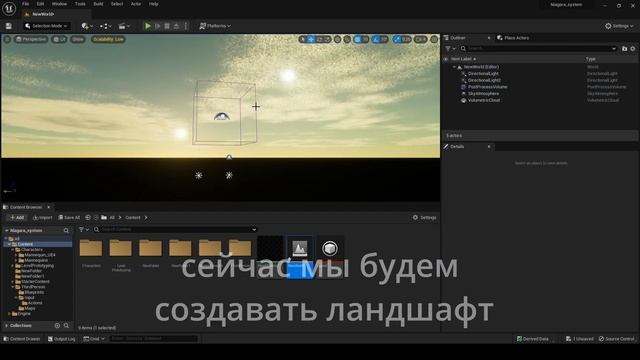Image resolution: width=640 pixels, height=360 pixels.
Task: Select PostProcessVolume in the Outliner
Action: pos(487,87)
